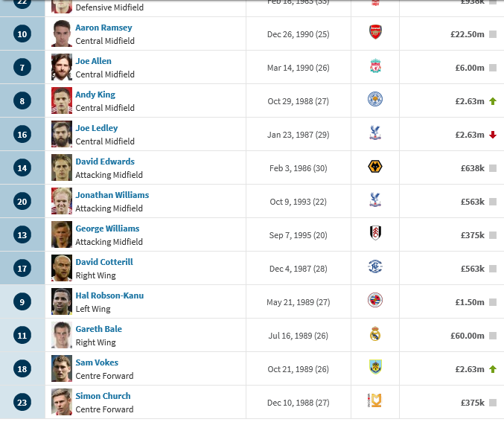This screenshot has width=504, height=425.
Task: Click Simon Church name link
Action: [x=103, y=396]
